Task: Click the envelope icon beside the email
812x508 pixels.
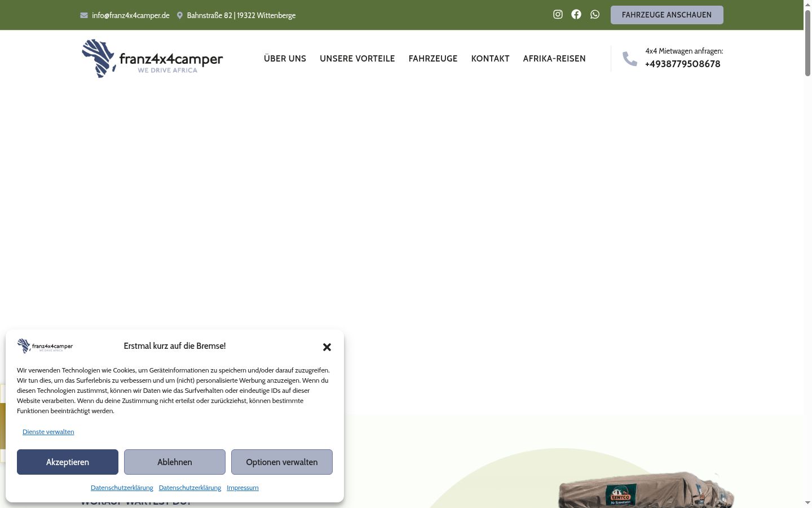Action: [x=84, y=15]
